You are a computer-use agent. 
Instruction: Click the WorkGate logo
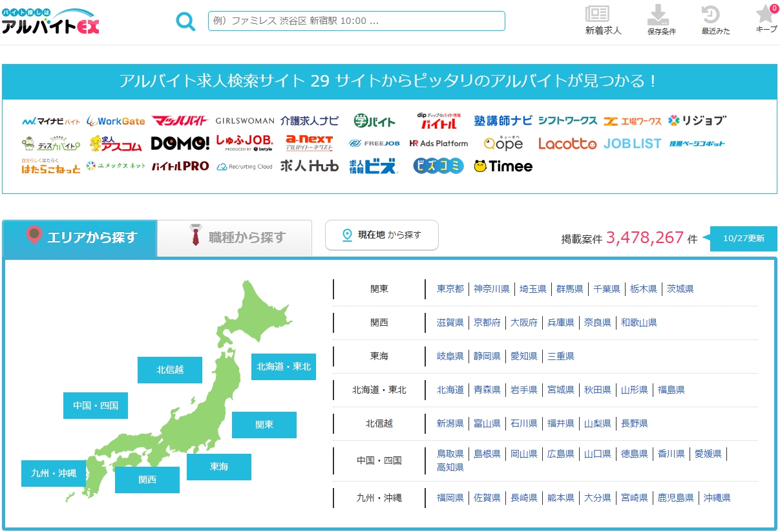(116, 121)
